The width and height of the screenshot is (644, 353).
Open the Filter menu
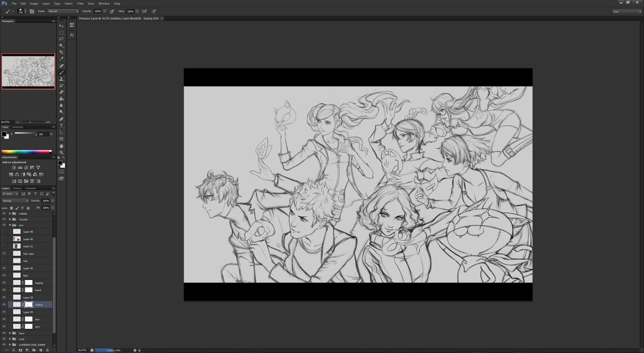pos(80,3)
